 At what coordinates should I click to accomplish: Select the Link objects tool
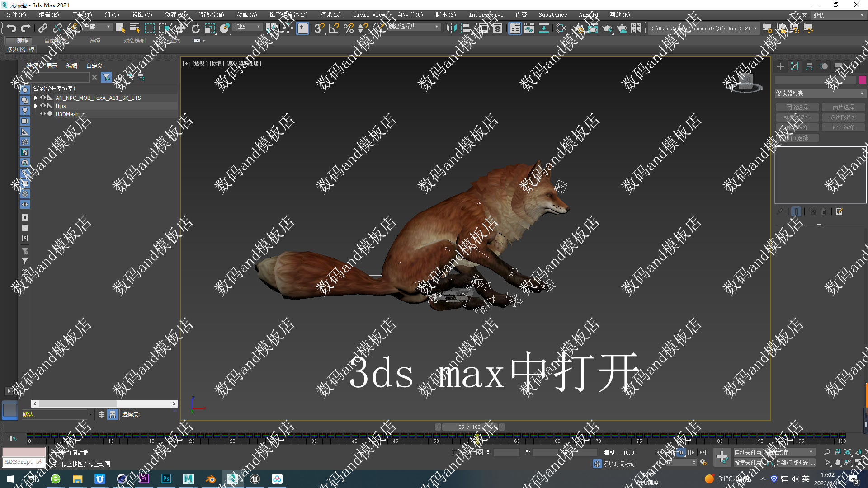(42, 28)
